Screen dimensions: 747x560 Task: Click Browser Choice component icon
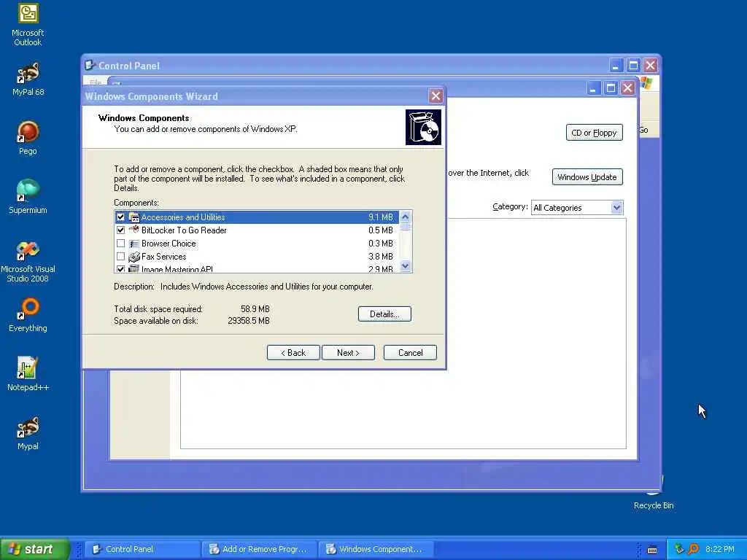pos(134,244)
